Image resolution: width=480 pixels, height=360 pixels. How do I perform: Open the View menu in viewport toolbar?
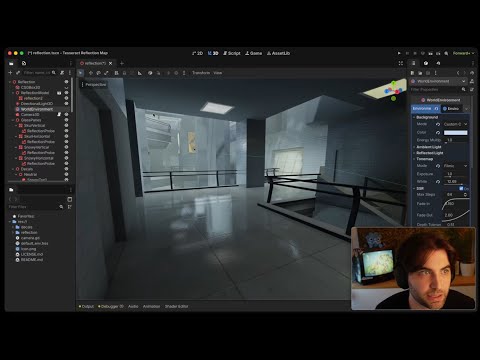pyautogui.click(x=218, y=73)
